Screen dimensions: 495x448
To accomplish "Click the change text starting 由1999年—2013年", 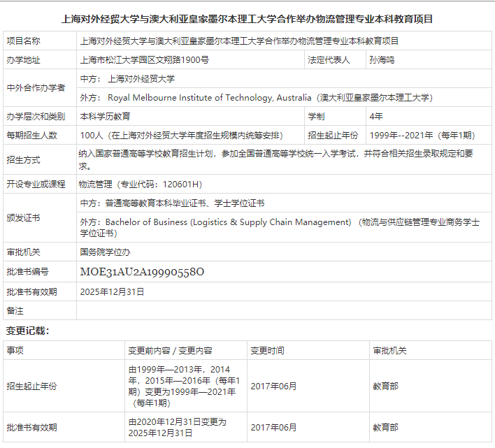I will coord(184,386).
